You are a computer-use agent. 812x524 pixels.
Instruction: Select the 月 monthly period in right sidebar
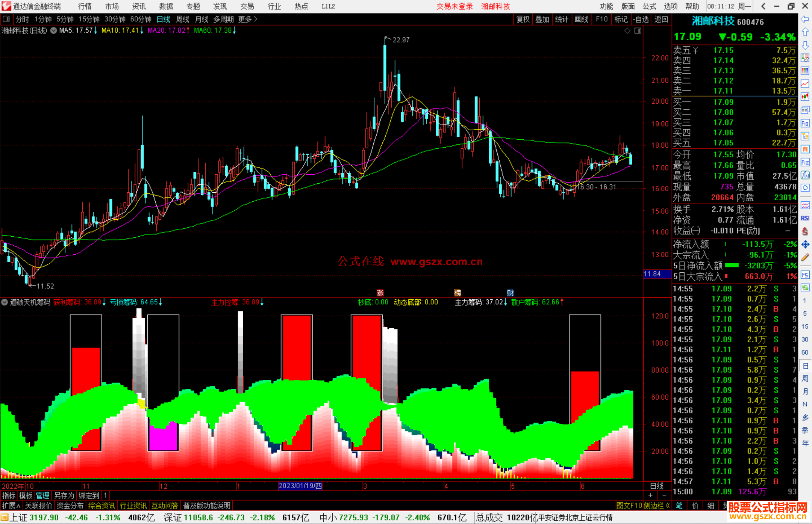805,391
